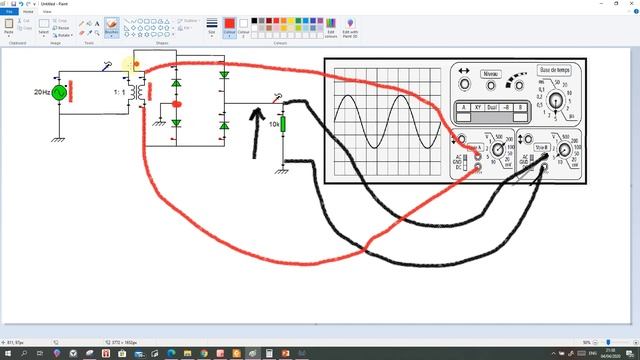This screenshot has height=360, width=640.
Task: Expand the Brushes dropdown arrow
Action: point(111,36)
